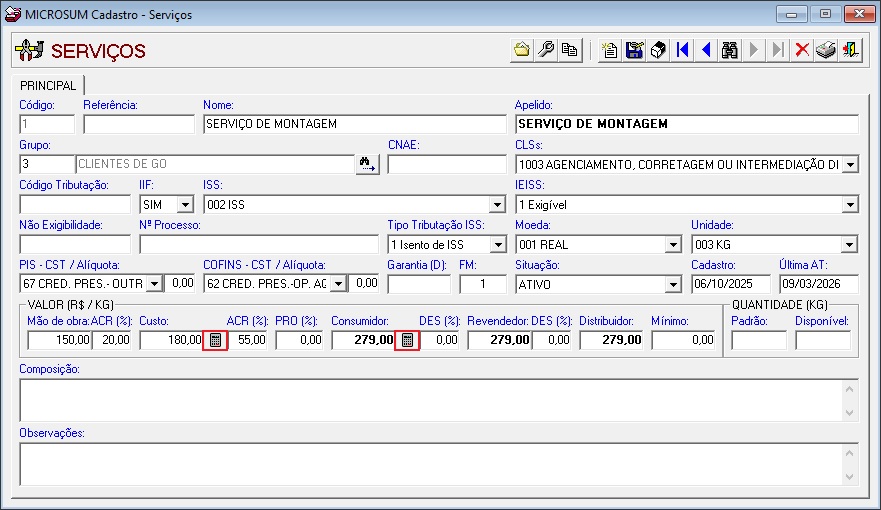Delete the record with the red X icon
Viewport: 881px width, 510px height.
[802, 51]
